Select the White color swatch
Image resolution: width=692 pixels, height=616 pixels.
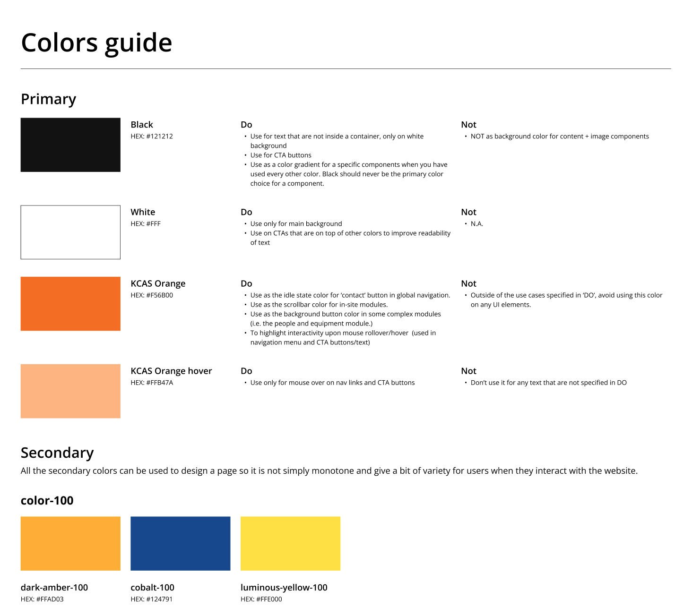[70, 232]
